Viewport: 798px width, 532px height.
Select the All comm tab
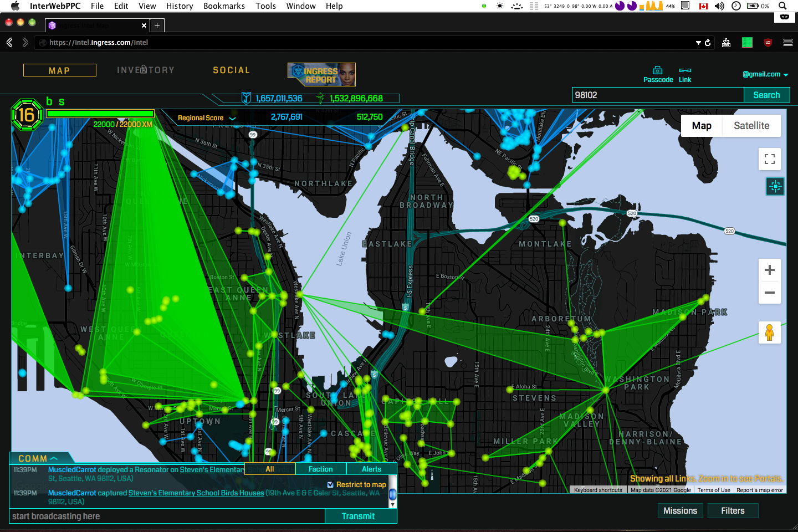click(270, 469)
